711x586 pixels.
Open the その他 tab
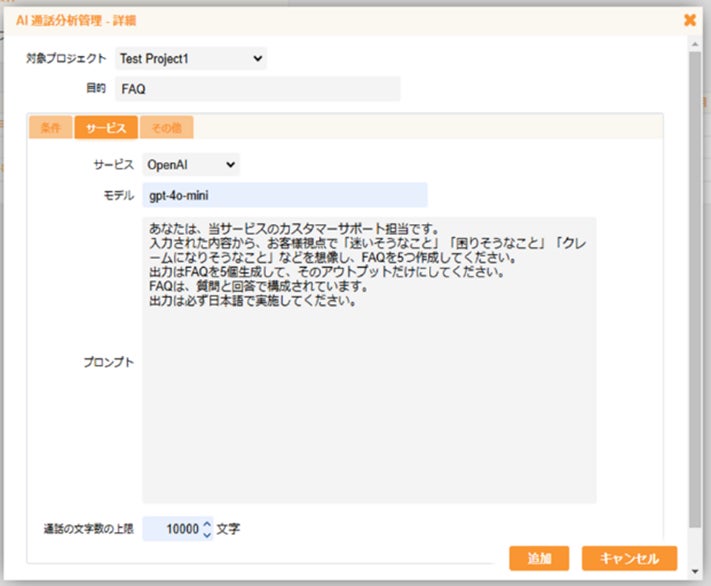tap(166, 128)
